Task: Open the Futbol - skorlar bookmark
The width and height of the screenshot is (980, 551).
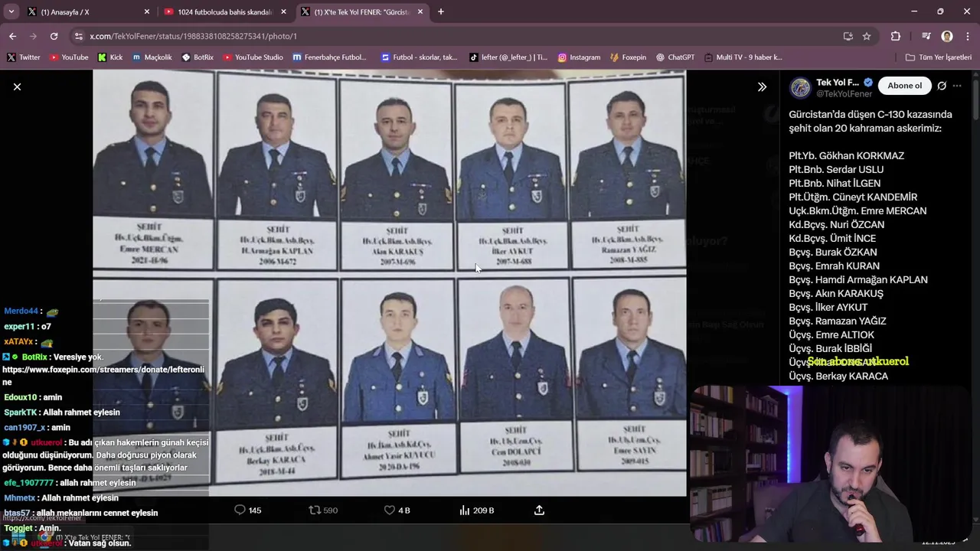Action: pos(419,57)
